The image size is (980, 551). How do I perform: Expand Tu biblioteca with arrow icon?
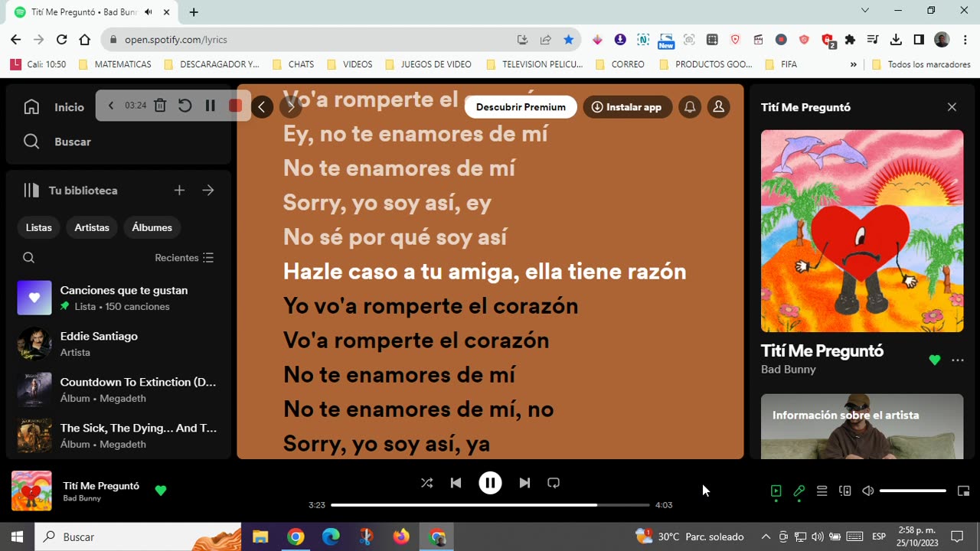click(x=208, y=191)
